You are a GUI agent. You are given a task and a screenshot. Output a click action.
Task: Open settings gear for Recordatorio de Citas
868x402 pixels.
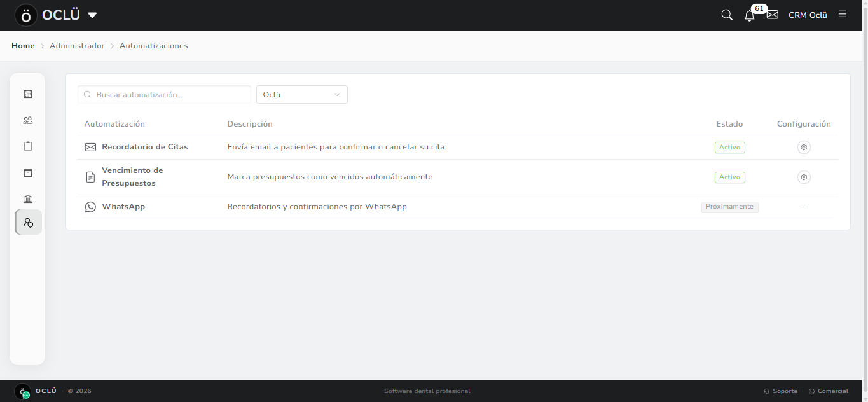[x=804, y=147]
